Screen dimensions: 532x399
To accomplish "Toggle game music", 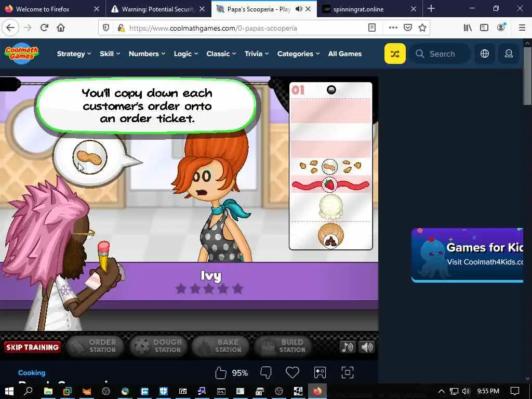I will coord(348,347).
